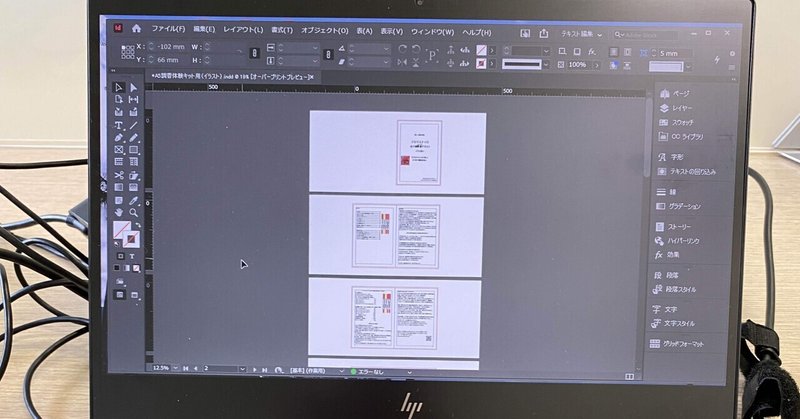Select the Pencil tool
Viewport: 800px width, 419px height.
tap(134, 137)
